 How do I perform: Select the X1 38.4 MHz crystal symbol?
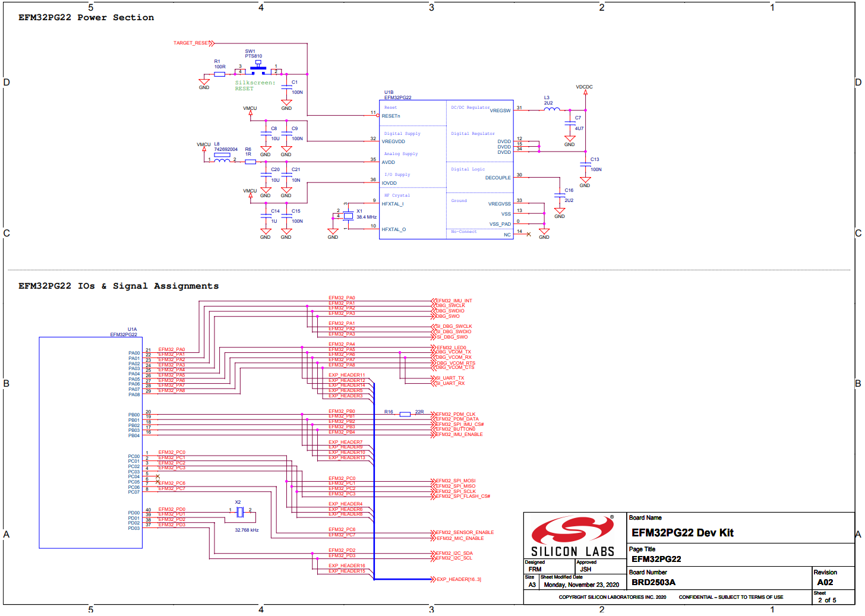pyautogui.click(x=348, y=216)
